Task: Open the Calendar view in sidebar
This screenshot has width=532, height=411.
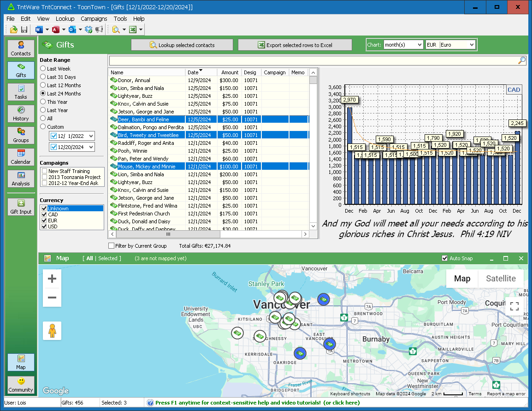Action: click(21, 157)
